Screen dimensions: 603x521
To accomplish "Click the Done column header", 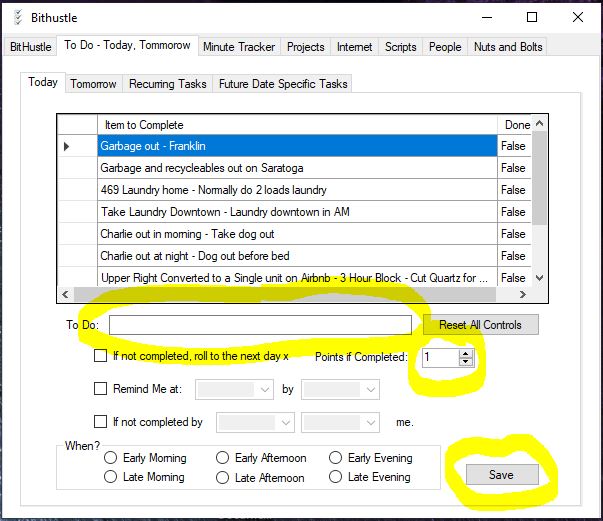I will (x=515, y=125).
